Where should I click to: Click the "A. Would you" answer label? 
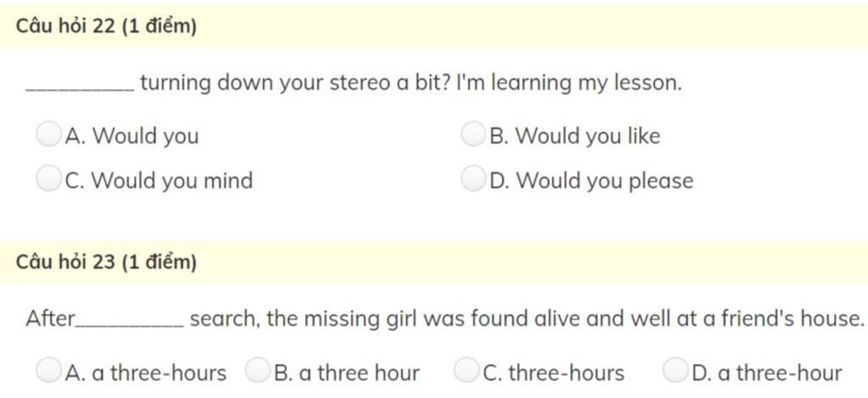tap(132, 136)
